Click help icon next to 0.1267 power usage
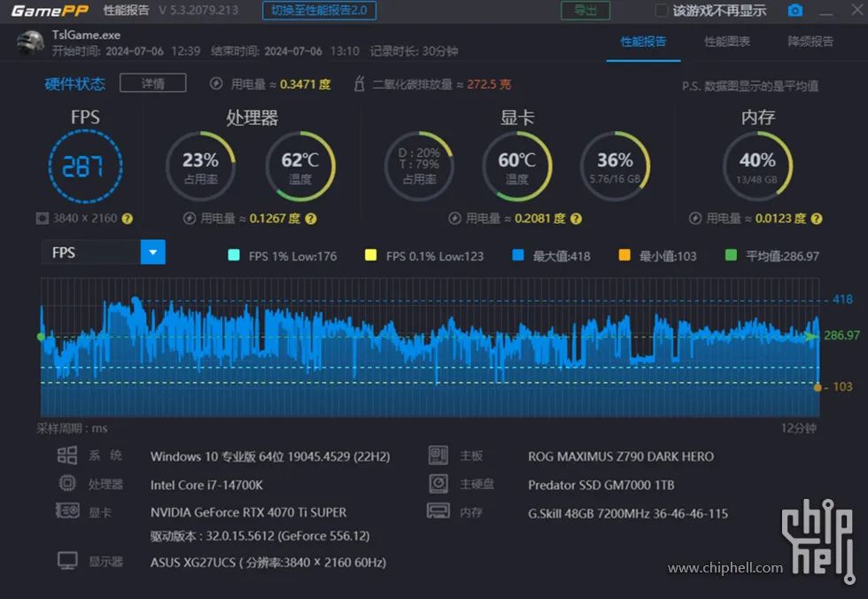 (x=311, y=219)
